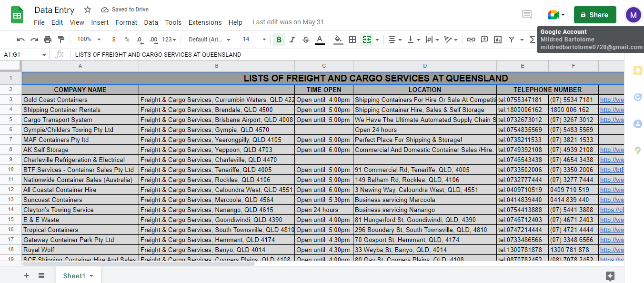Toggle italic formatting

292,40
